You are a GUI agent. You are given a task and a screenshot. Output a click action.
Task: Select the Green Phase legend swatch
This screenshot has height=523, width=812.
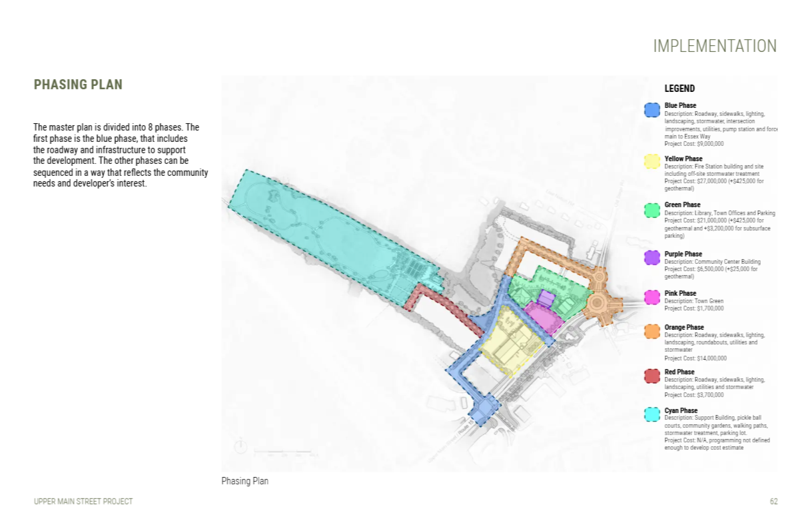[651, 209]
